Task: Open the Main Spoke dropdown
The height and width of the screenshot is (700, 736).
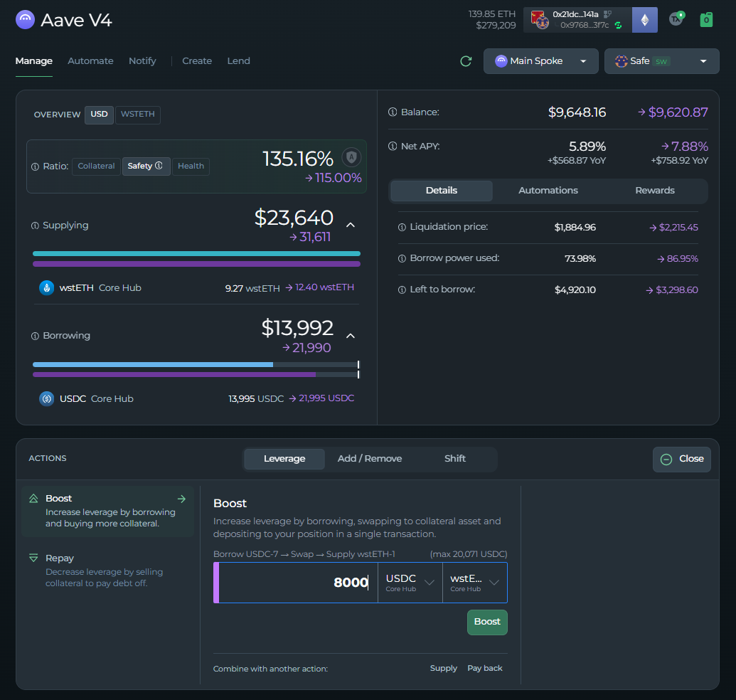Action: 540,61
